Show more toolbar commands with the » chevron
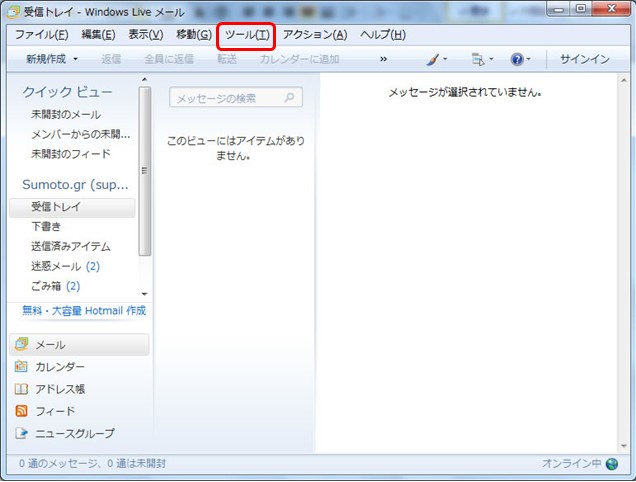Screen dimensions: 636x482 coord(383,59)
